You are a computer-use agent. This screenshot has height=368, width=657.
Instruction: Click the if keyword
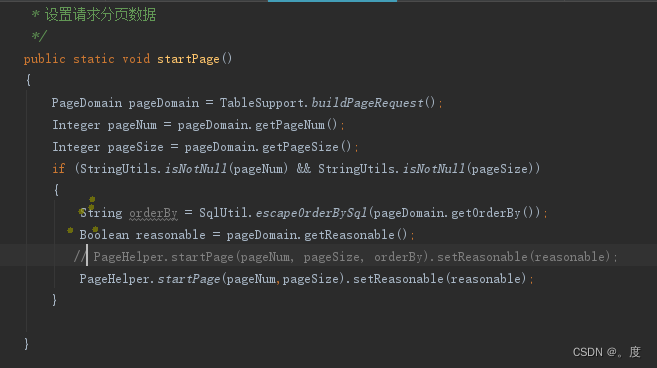[x=59, y=168]
